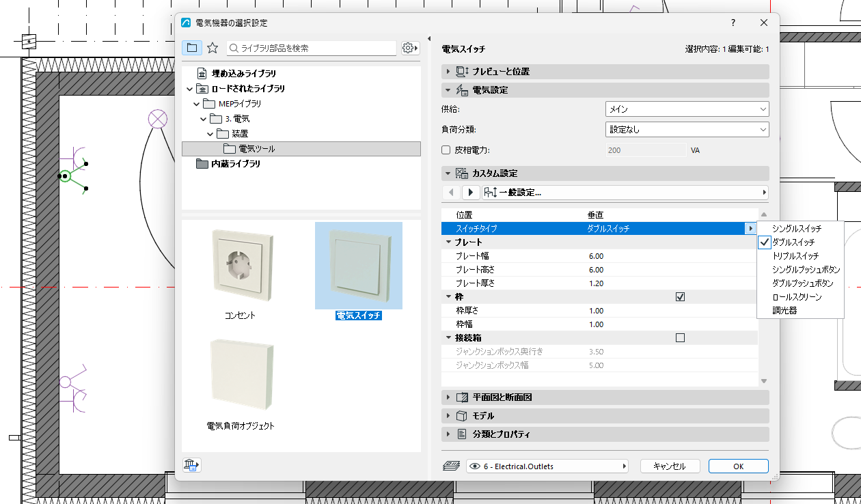The width and height of the screenshot is (861, 504).
Task: Expand the 平面図と断面図 panel
Action: (x=605, y=397)
